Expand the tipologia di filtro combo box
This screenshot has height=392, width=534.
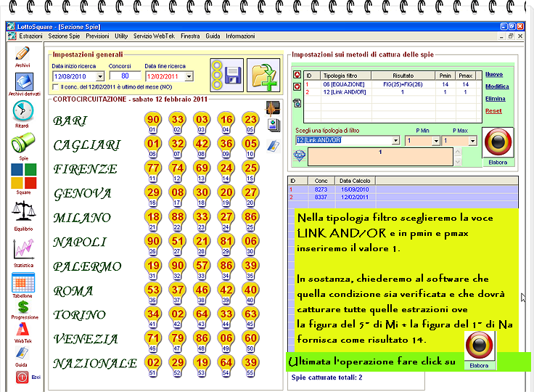(395, 140)
